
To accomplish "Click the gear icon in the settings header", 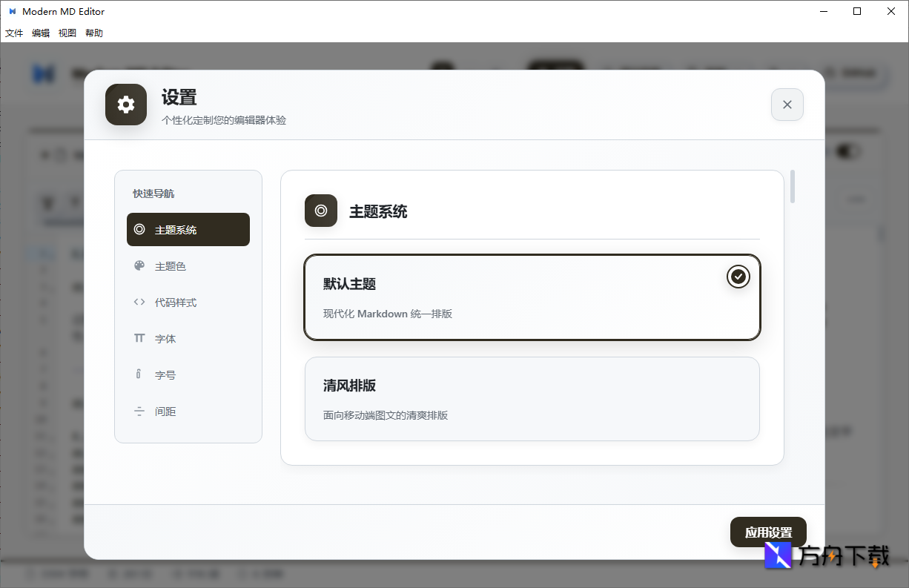I will tap(125, 105).
